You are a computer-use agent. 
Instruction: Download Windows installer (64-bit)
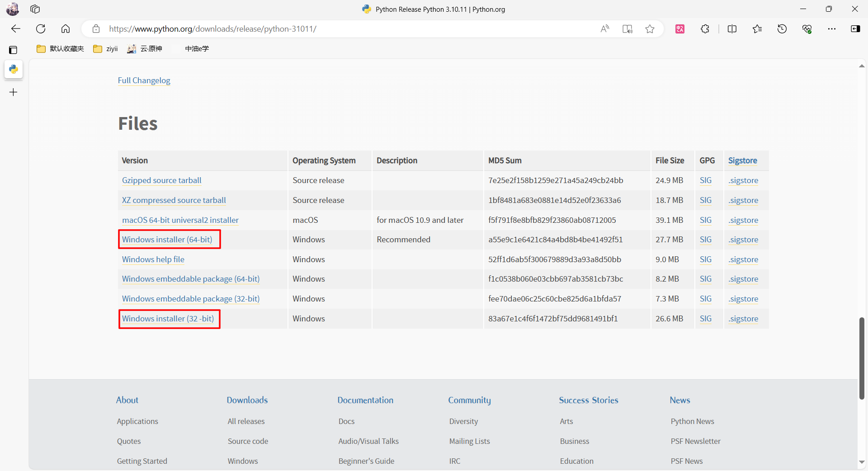point(167,240)
